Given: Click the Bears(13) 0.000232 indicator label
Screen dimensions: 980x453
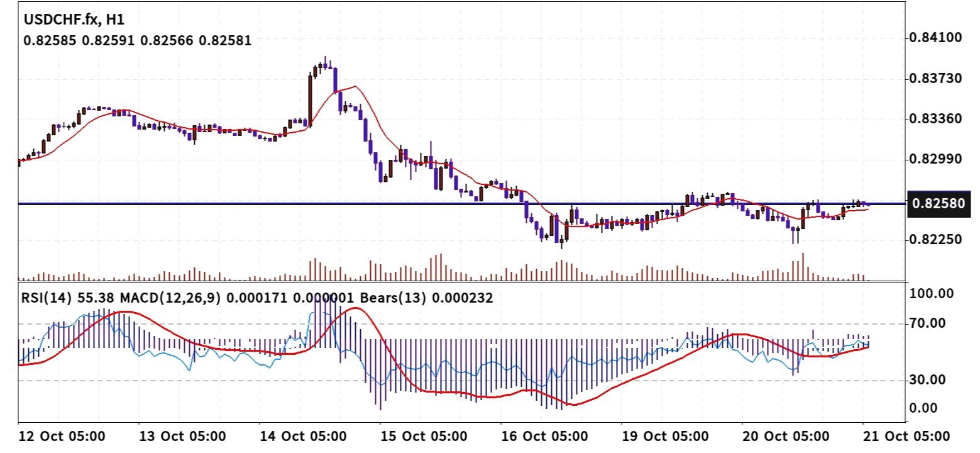Looking at the screenshot, I should coord(426,298).
